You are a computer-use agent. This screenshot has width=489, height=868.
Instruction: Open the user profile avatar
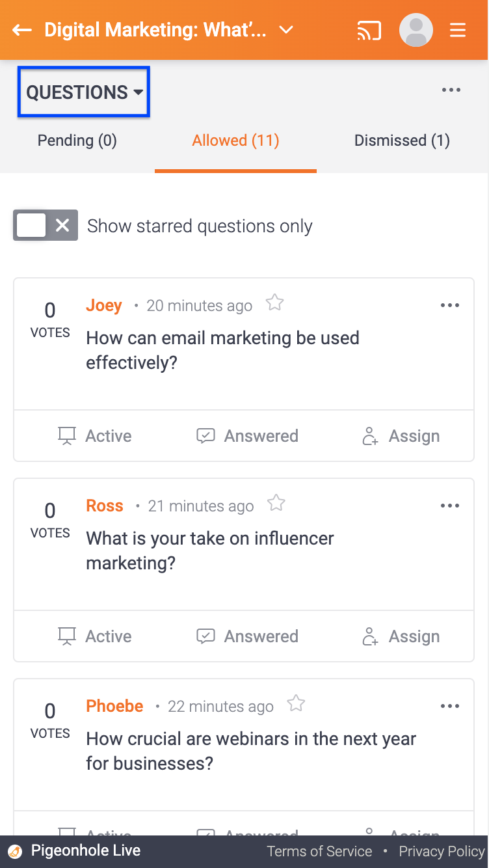tap(416, 30)
